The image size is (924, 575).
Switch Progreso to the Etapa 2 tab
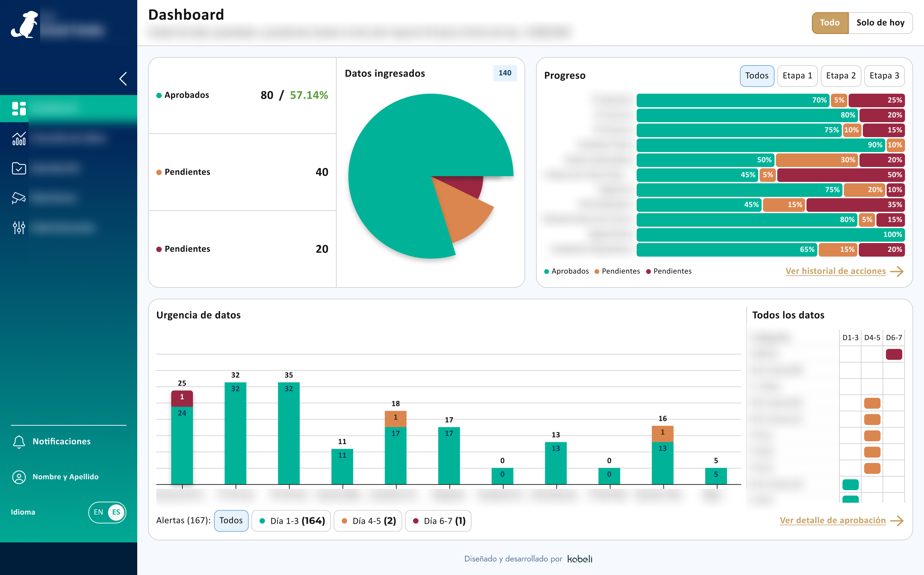841,76
